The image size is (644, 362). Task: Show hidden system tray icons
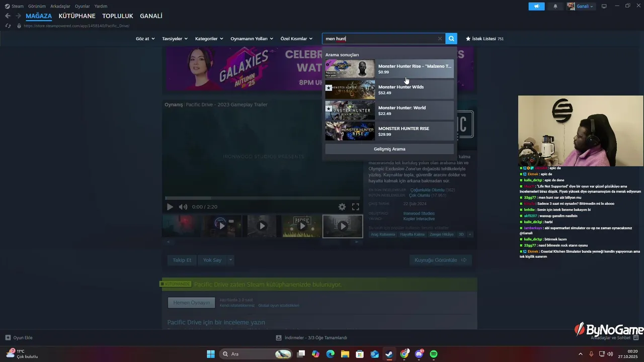click(x=580, y=354)
